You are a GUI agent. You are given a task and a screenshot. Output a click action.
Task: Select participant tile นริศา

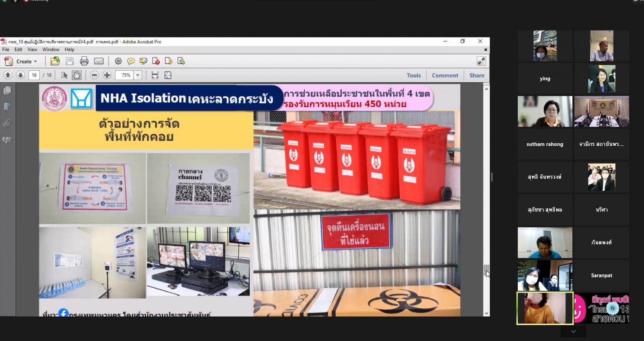(x=601, y=210)
